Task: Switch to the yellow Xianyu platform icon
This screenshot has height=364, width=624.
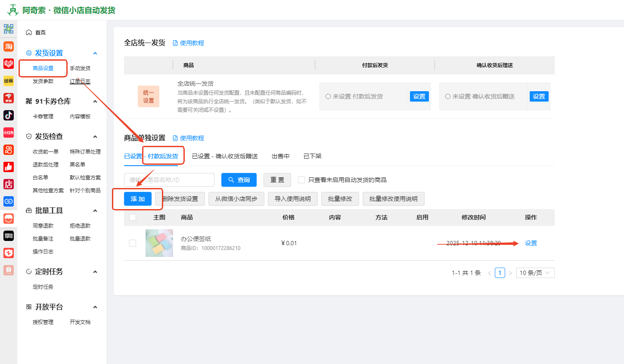Action: 9,80
